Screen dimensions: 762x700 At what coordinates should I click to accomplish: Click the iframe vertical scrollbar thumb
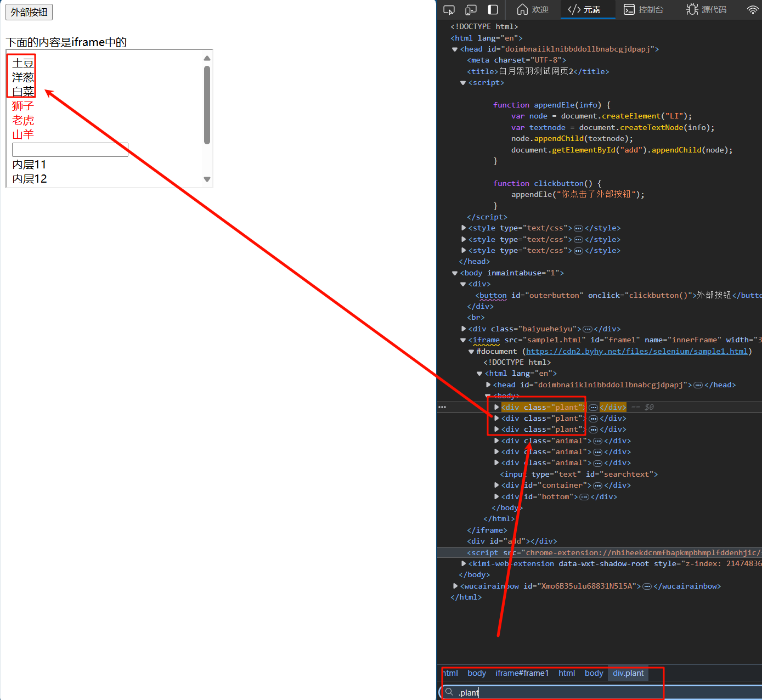[207, 105]
